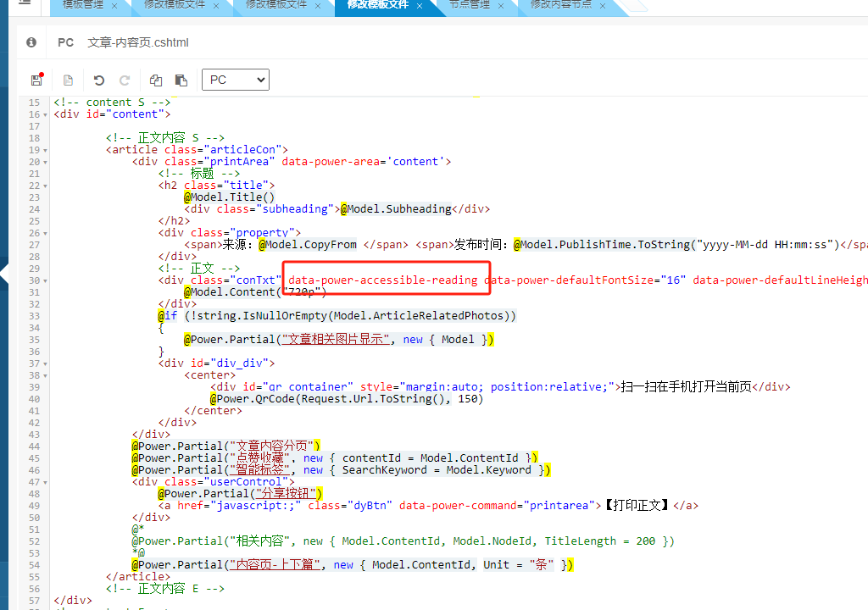868x610 pixels.
Task: Click the redo icon in editor toolbar
Action: (125, 80)
